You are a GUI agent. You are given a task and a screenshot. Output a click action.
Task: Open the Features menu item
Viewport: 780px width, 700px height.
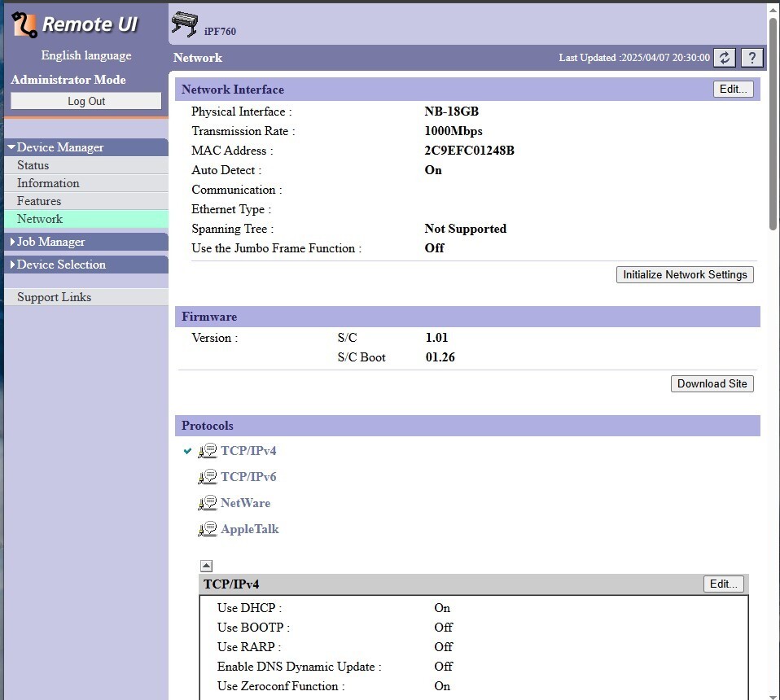tap(39, 201)
